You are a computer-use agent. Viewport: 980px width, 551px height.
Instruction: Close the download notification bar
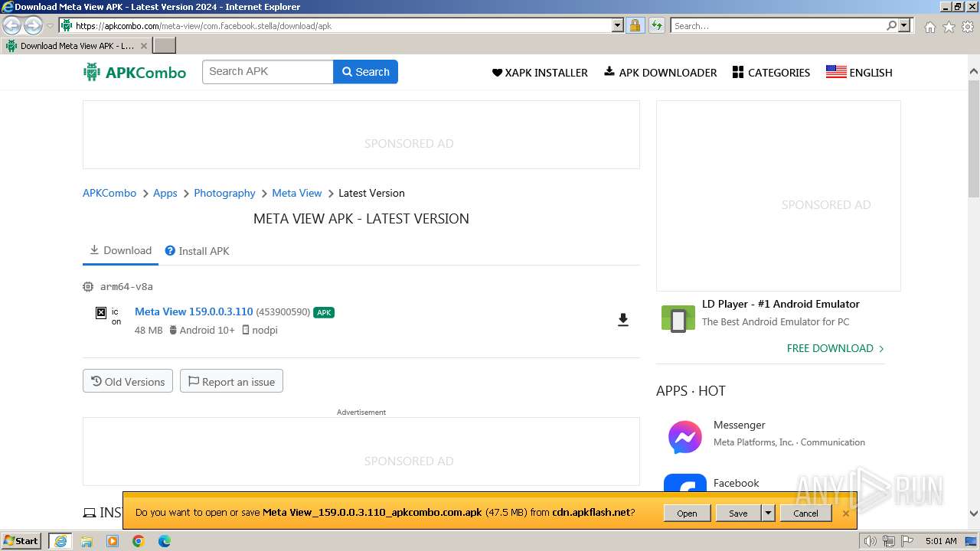pyautogui.click(x=846, y=514)
